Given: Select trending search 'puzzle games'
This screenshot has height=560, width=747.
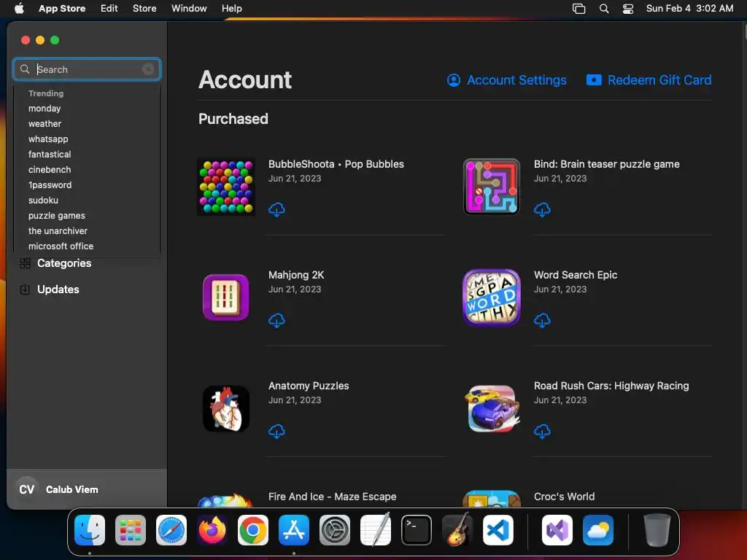Looking at the screenshot, I should point(57,216).
